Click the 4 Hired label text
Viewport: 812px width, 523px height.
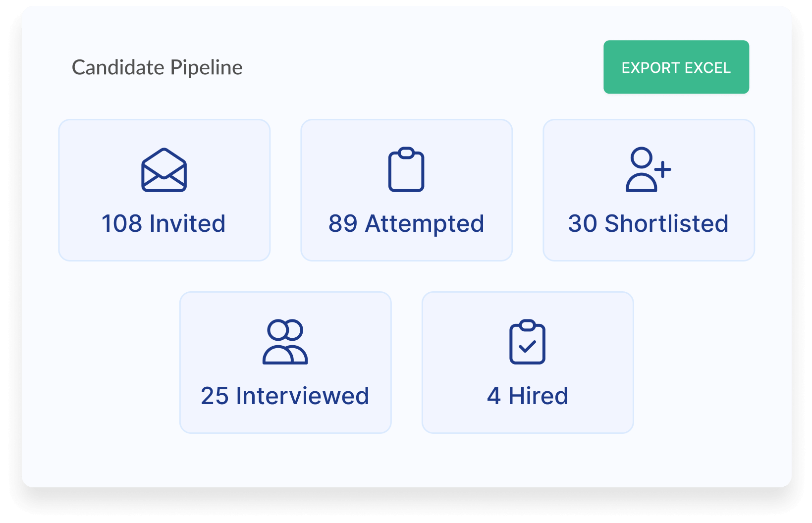pyautogui.click(x=527, y=395)
